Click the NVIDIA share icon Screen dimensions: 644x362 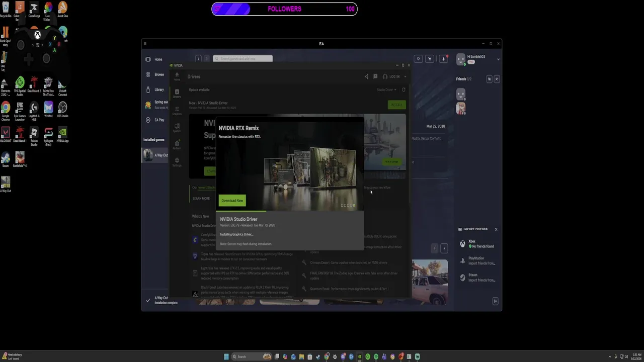point(366,76)
